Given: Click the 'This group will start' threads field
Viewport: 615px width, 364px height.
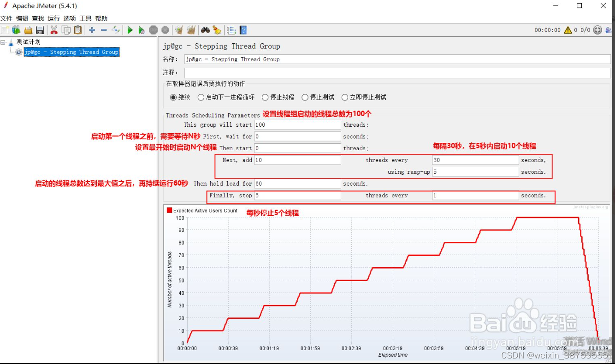Looking at the screenshot, I should (297, 124).
